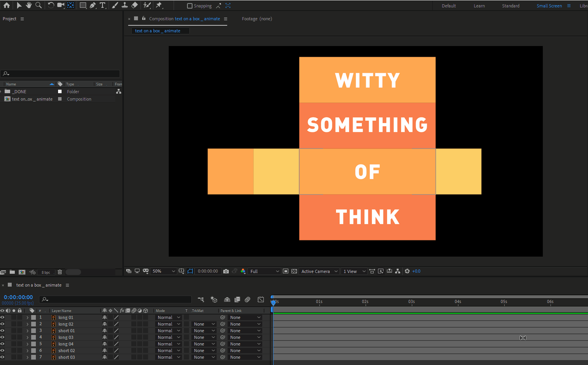Screen dimensions: 588x365
Task: Enable the Snapping checkbox
Action: coord(190,6)
